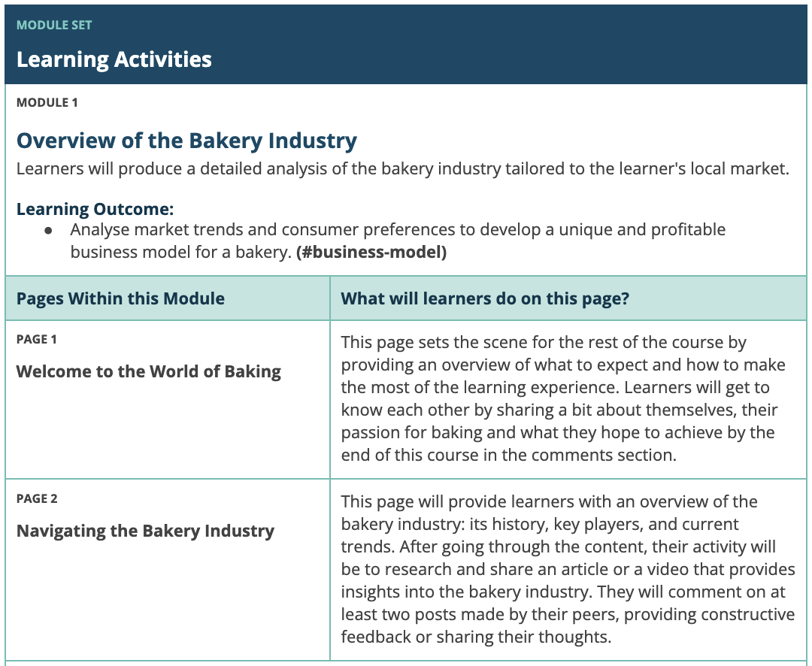Open Navigating the Bakery Industry
The image size is (812, 666).
click(145, 531)
